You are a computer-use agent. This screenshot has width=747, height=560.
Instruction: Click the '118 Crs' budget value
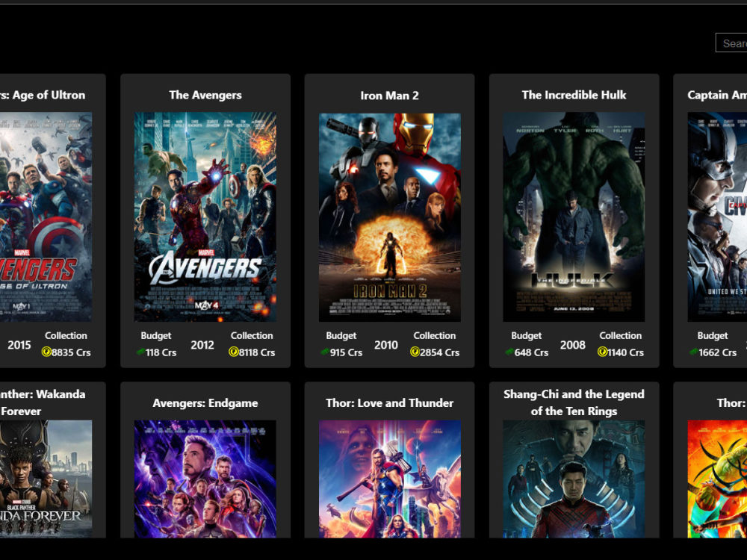(x=161, y=352)
